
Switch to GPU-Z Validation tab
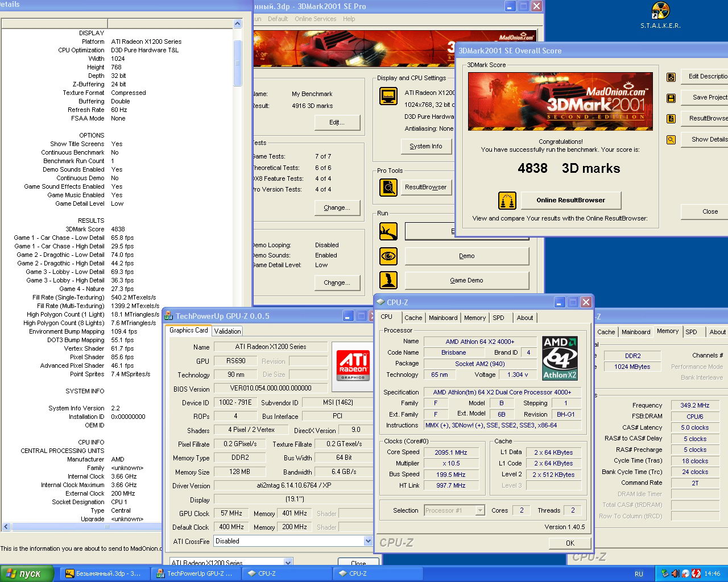click(227, 331)
